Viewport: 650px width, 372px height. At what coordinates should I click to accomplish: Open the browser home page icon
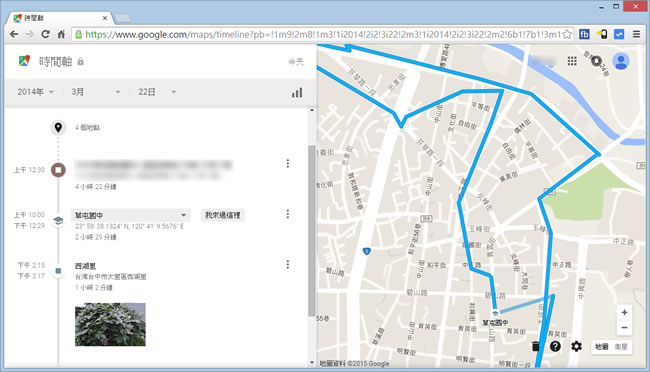[61, 34]
